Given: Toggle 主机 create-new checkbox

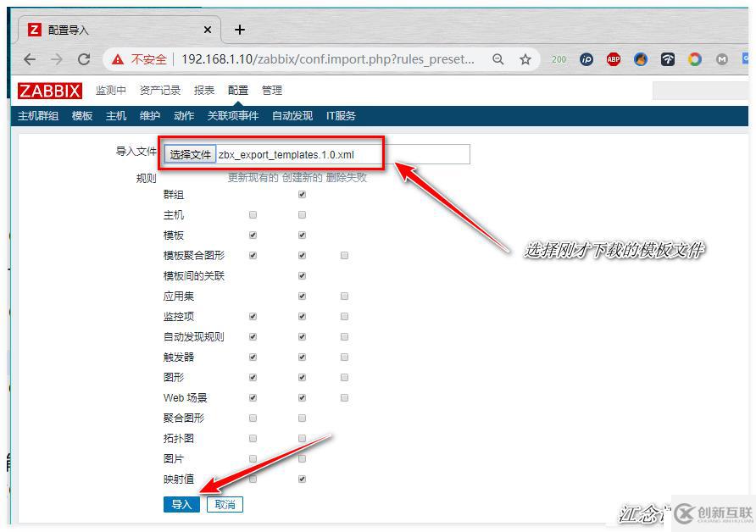Looking at the screenshot, I should coord(302,215).
